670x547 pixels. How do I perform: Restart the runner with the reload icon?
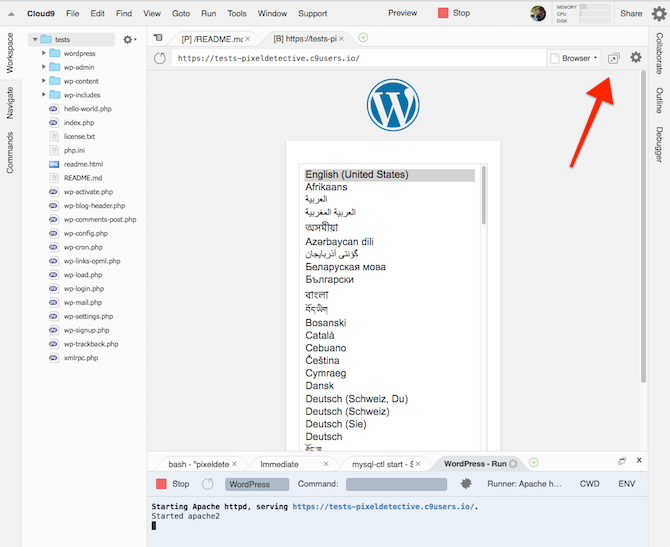(207, 484)
